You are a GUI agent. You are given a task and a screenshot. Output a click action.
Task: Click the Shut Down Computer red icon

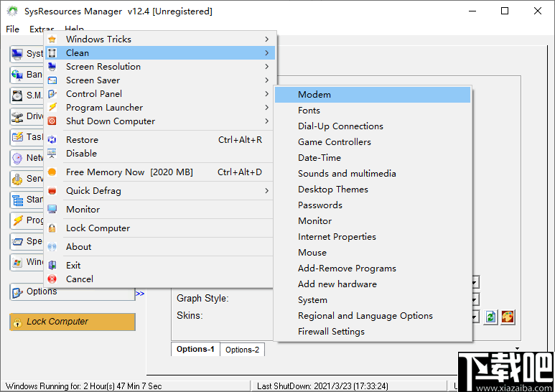52,121
